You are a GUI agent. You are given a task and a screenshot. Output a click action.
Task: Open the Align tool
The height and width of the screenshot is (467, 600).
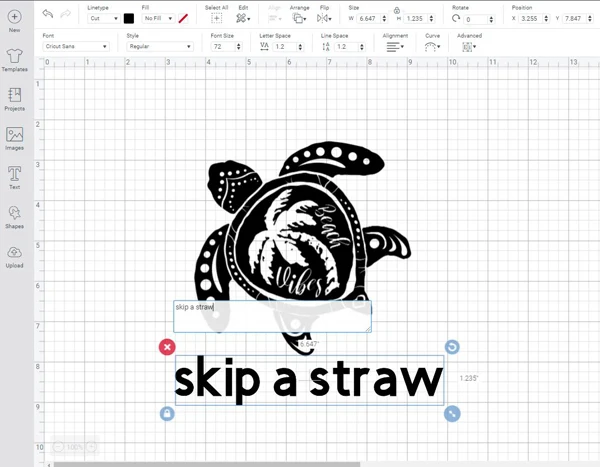coord(275,18)
